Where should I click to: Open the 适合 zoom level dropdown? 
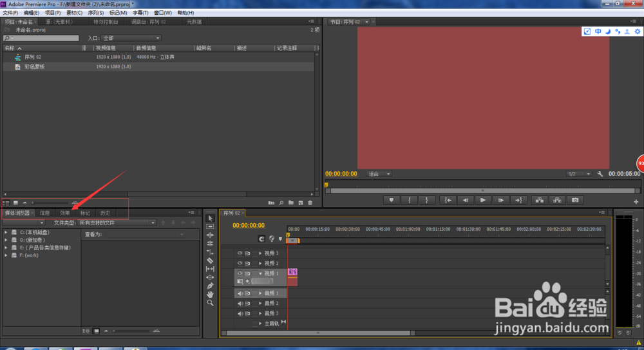coord(379,174)
